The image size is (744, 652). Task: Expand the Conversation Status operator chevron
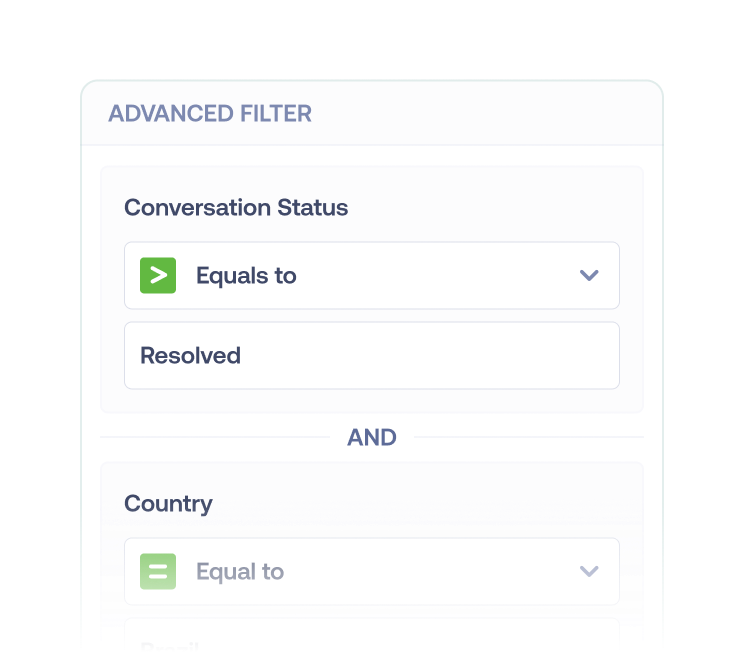coord(589,275)
